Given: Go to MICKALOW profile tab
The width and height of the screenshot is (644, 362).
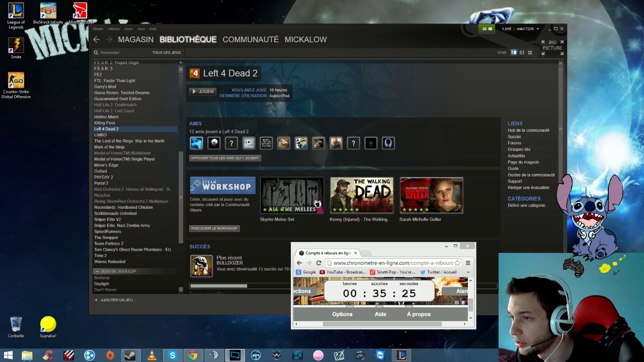Looking at the screenshot, I should [x=306, y=39].
